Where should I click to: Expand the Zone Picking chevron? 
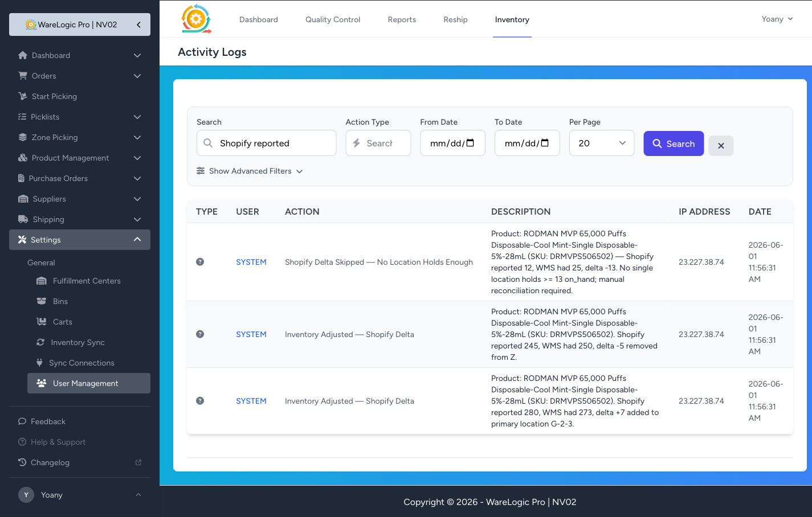coord(137,137)
